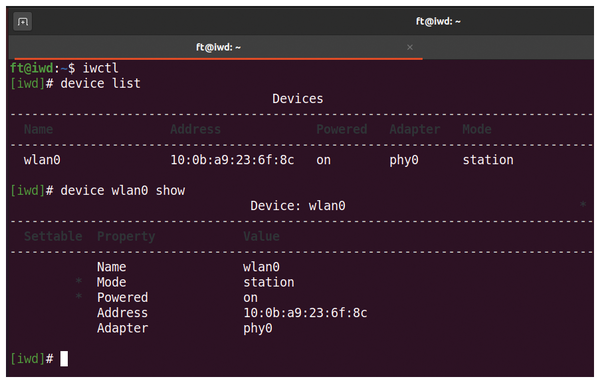This screenshot has height=383, width=600.
Task: Click the Devices table heading
Action: coord(298,99)
